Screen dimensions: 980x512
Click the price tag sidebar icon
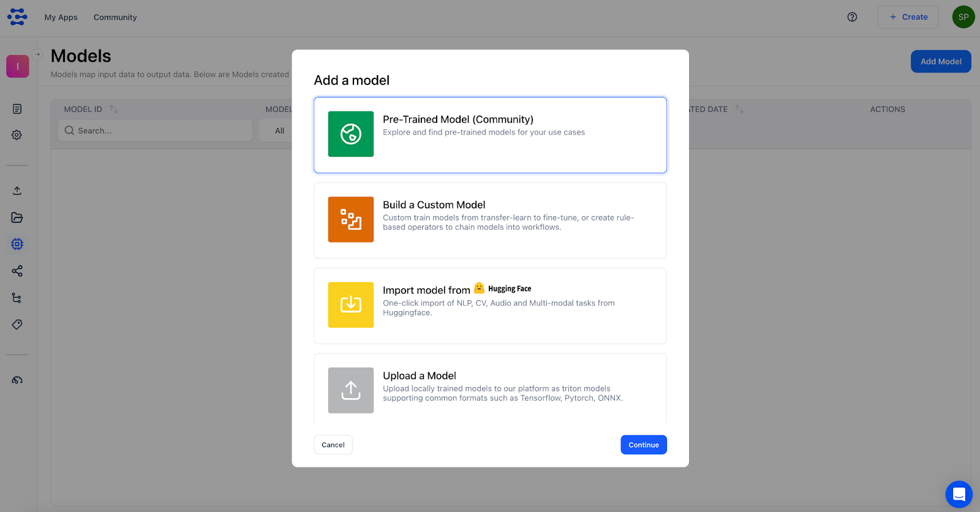(x=17, y=325)
